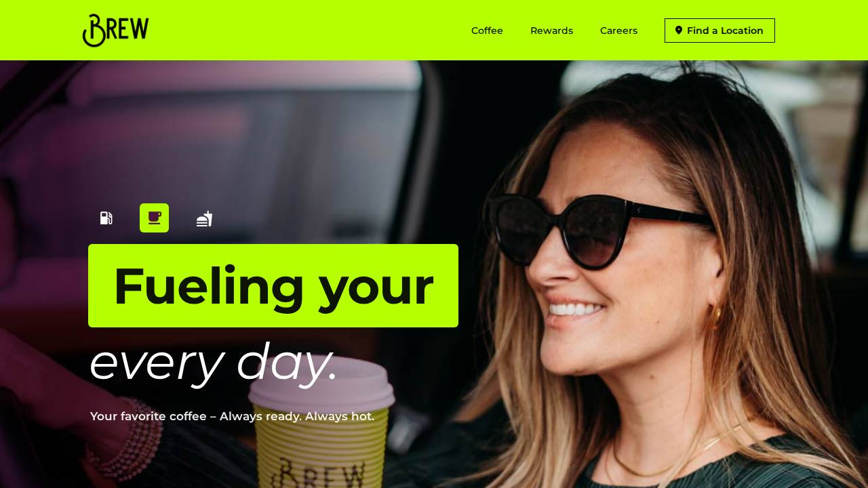Click the Find a Location button
The width and height of the screenshot is (868, 488).
719,30
